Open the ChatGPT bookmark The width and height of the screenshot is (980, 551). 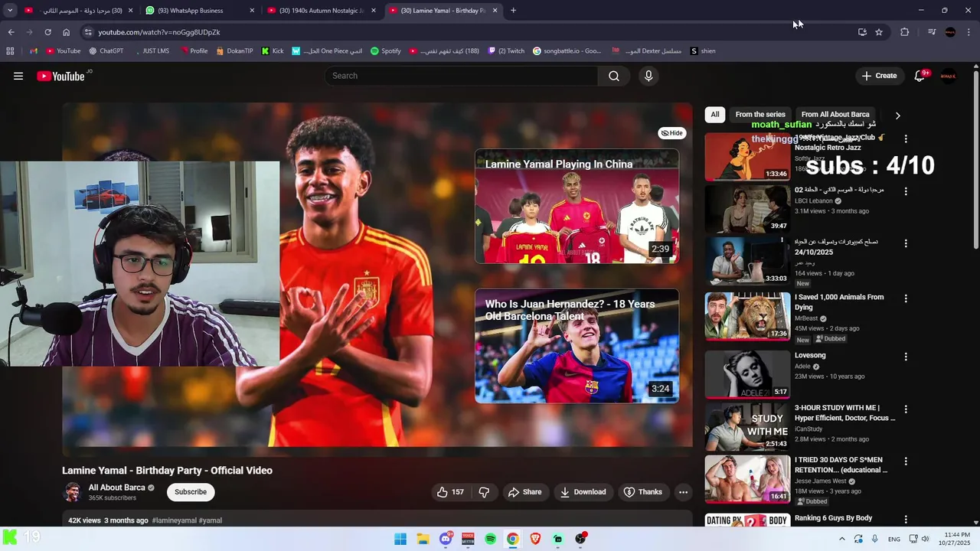tap(106, 51)
